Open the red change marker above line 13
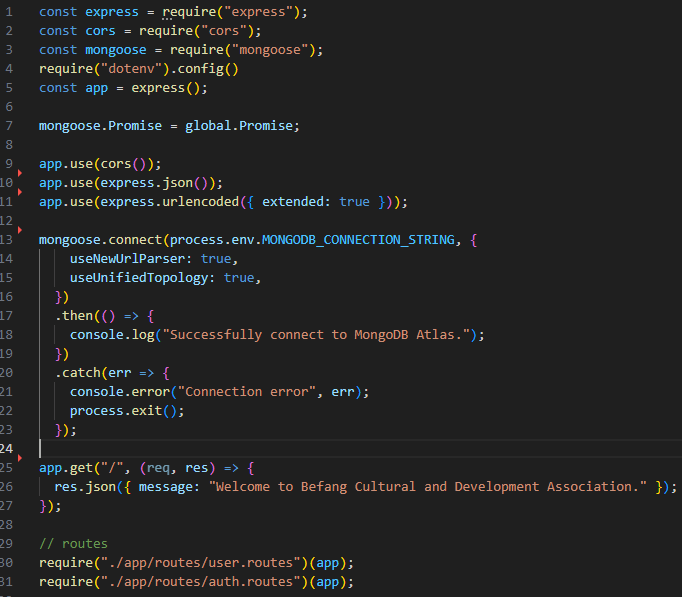The height and width of the screenshot is (597, 682). pos(20,230)
